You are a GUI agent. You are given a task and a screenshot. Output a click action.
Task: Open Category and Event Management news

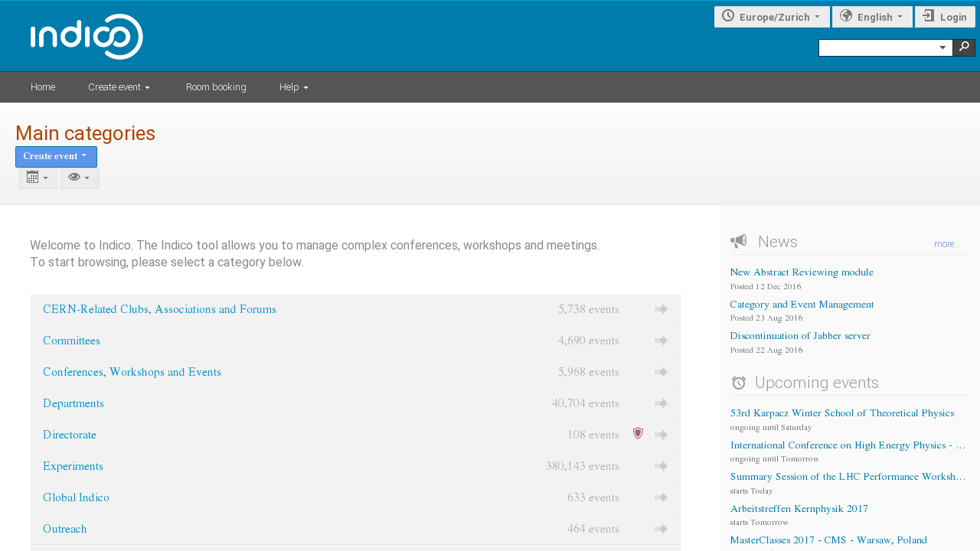click(802, 305)
